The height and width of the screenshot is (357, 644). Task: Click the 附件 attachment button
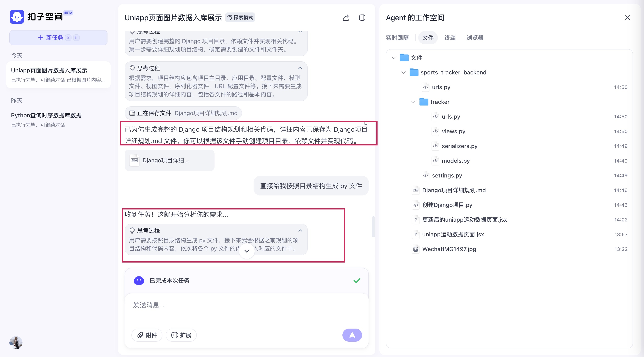[147, 335]
